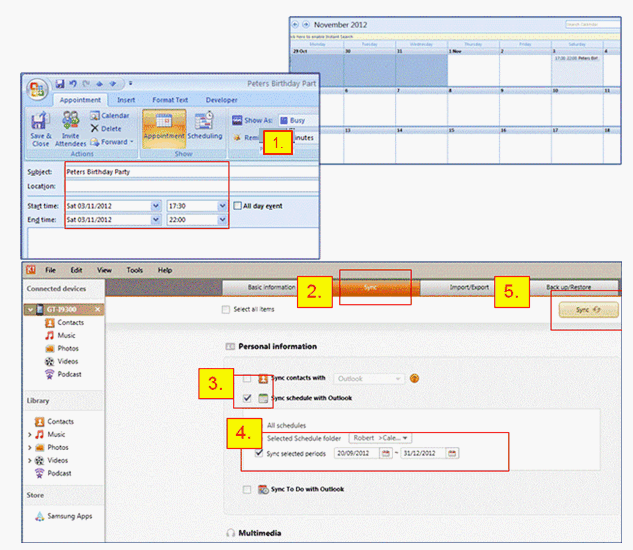633x550 pixels.
Task: Go back with the calendar's left arrow
Action: (295, 25)
